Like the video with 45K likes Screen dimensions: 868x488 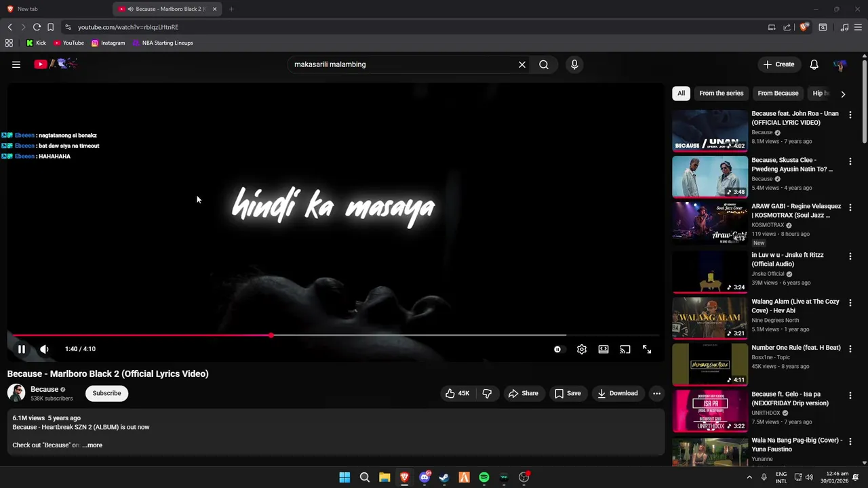click(458, 393)
